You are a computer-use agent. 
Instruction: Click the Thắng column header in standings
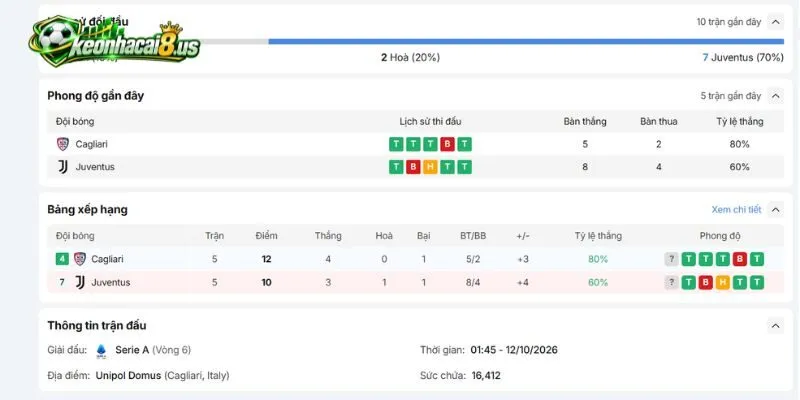pos(328,236)
